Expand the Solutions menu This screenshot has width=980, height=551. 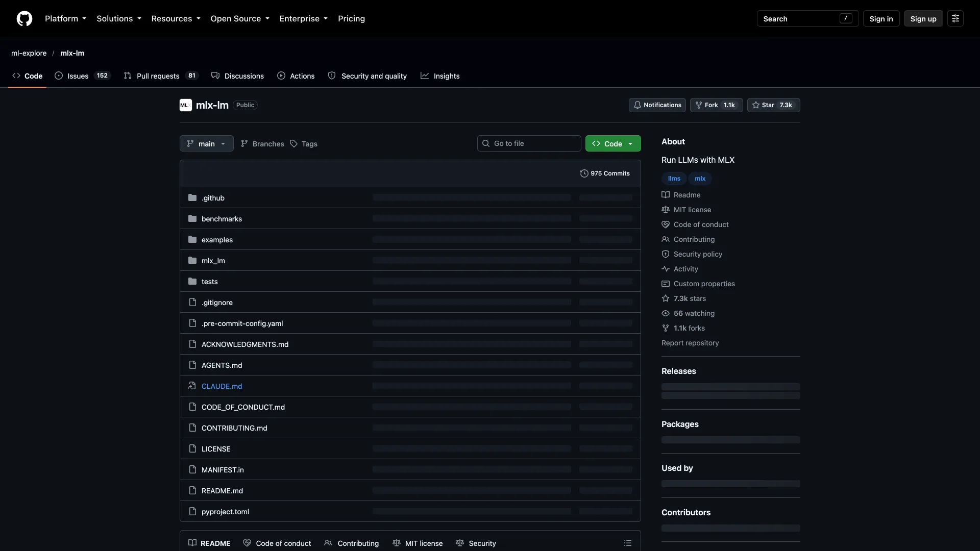point(119,19)
